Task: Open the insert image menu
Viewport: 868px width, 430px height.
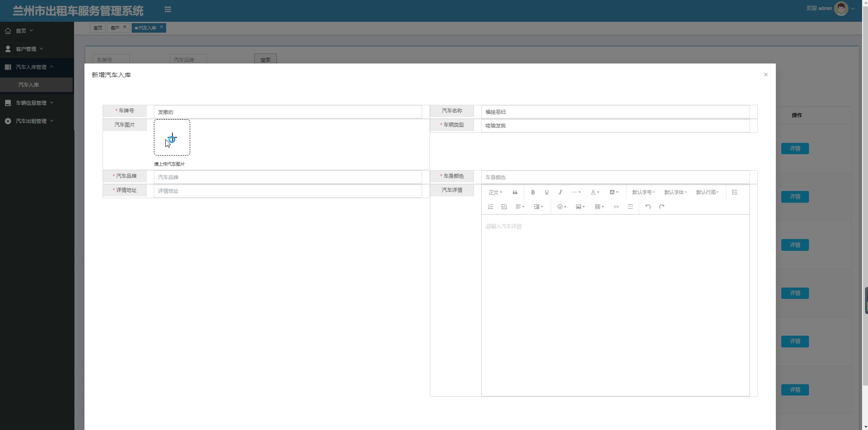Action: coord(580,207)
